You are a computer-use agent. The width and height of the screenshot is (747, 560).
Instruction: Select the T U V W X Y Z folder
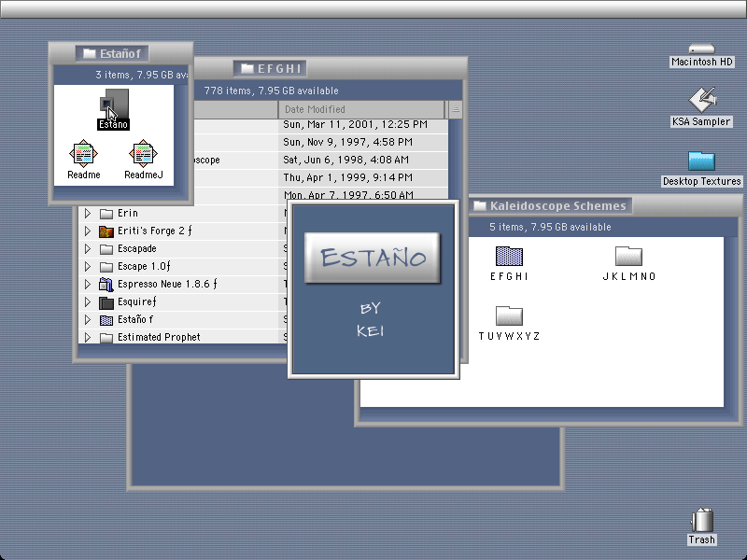click(509, 315)
